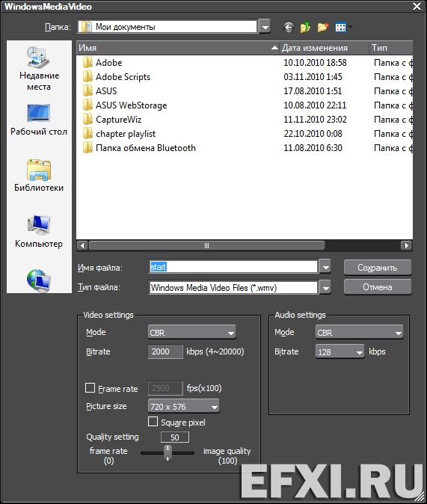Screen dimensions: 427x504
Task: Click the Quality setting slider handle
Action: click(168, 452)
